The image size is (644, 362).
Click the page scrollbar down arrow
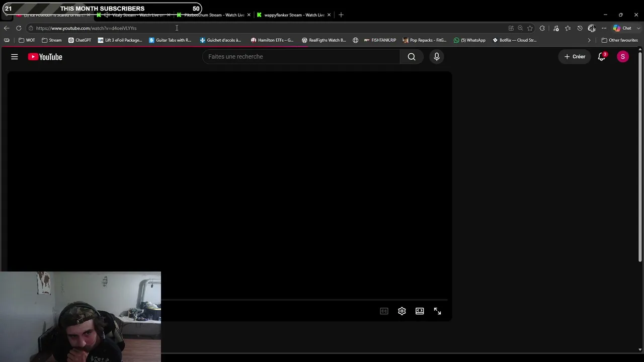640,349
